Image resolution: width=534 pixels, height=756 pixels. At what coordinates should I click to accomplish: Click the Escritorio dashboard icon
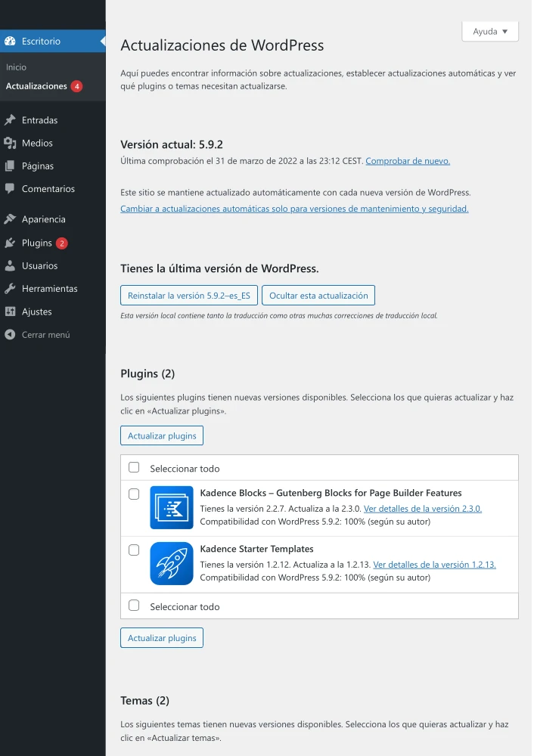coord(10,41)
